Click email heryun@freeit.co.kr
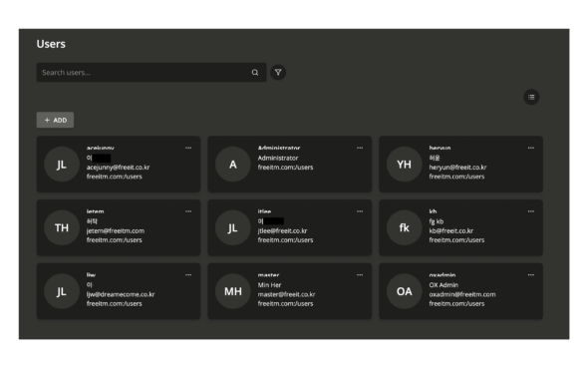The height and width of the screenshot is (368, 588). (457, 168)
